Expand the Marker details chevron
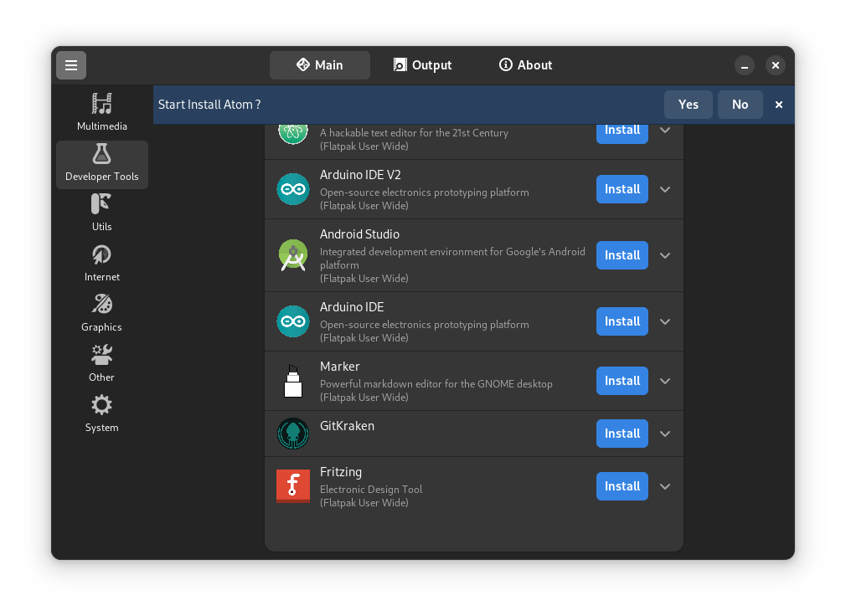The width and height of the screenshot is (846, 616). click(665, 381)
